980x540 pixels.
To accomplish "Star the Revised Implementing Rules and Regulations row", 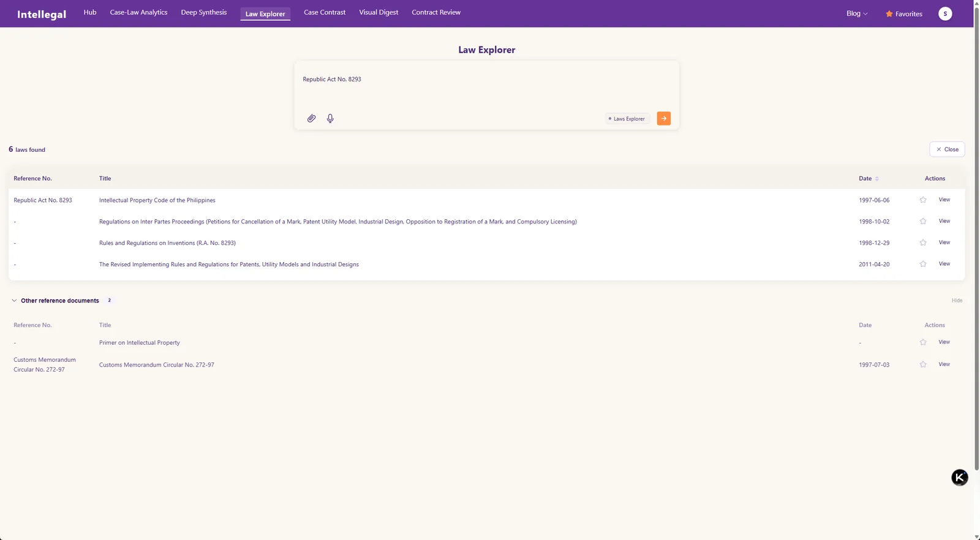I will pos(923,264).
